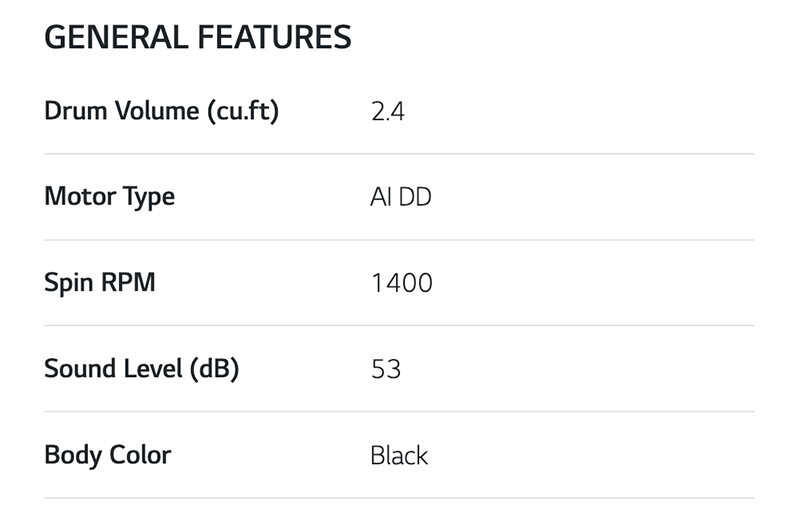Click the letters AI in motor value
This screenshot has height=506, width=800.
pyautogui.click(x=380, y=198)
